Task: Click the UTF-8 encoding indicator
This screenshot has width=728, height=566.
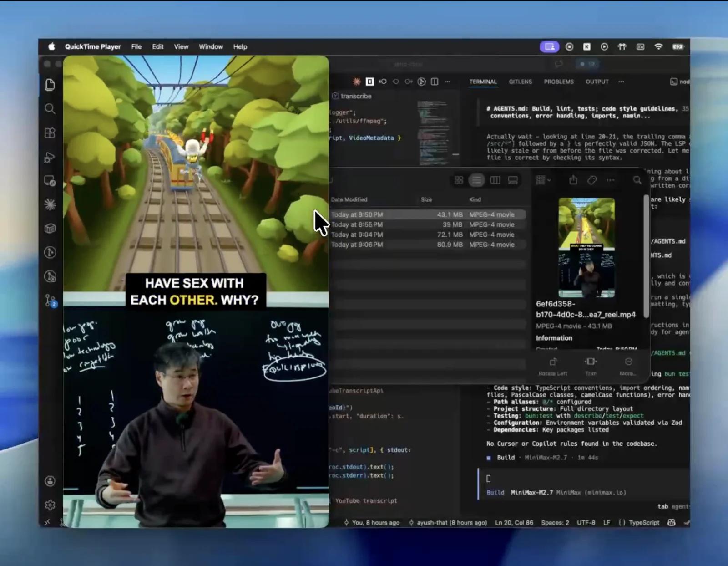Action: click(586, 522)
